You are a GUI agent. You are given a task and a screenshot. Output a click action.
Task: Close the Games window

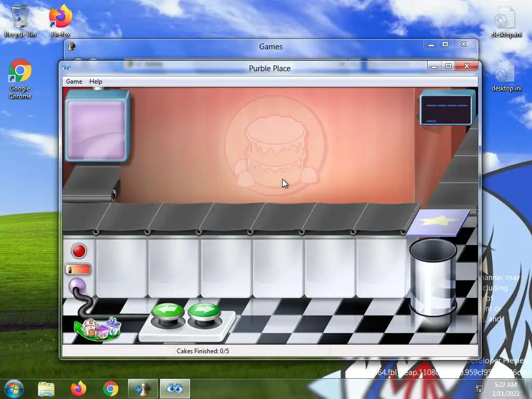coord(464,45)
